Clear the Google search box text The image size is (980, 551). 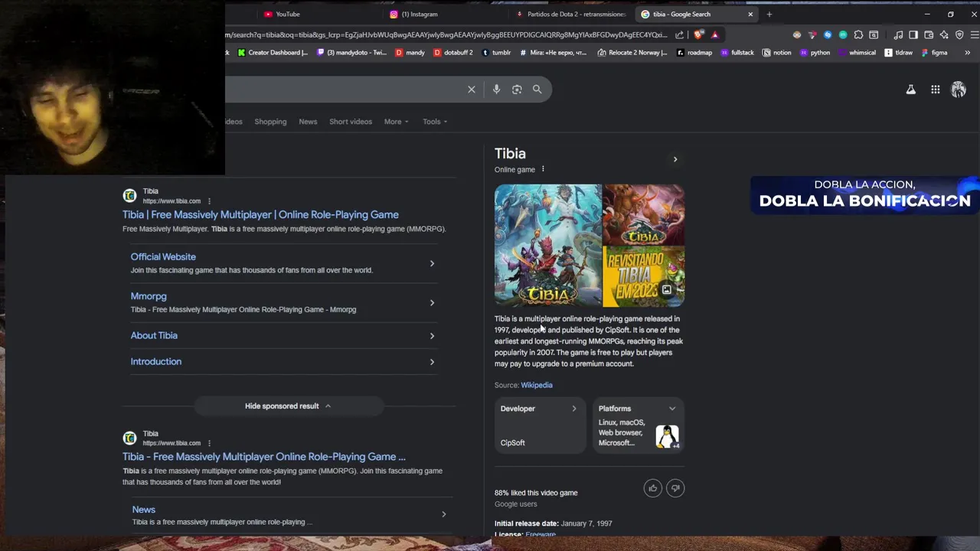point(472,90)
